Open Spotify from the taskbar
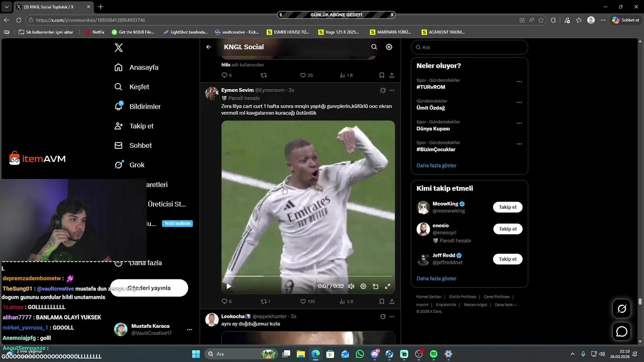 434,354
